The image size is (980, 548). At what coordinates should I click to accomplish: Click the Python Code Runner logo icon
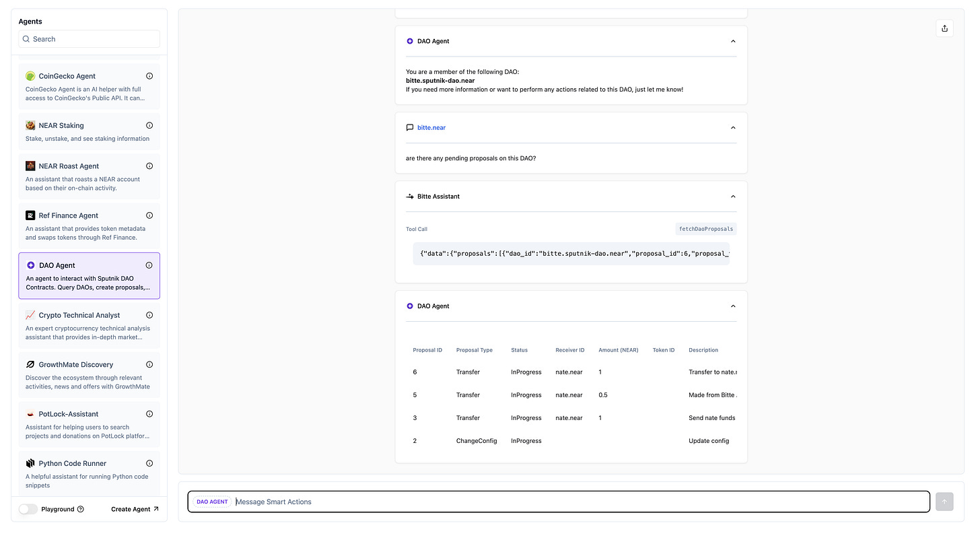pyautogui.click(x=30, y=463)
